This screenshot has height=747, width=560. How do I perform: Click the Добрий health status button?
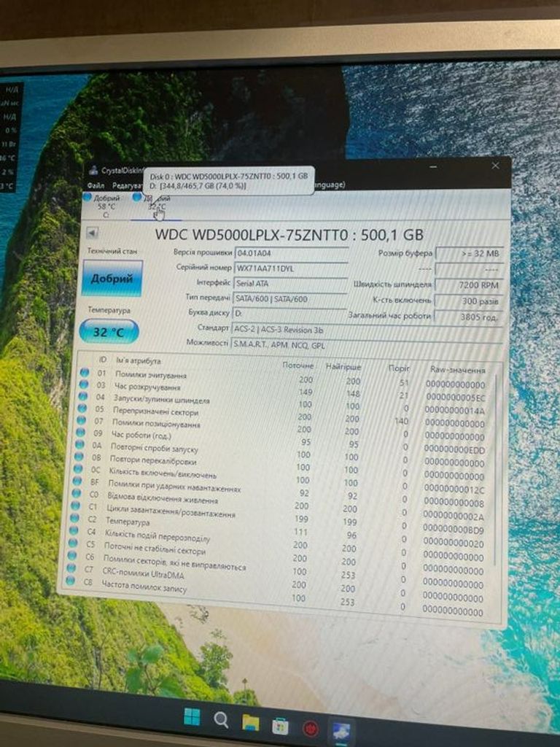coord(112,279)
